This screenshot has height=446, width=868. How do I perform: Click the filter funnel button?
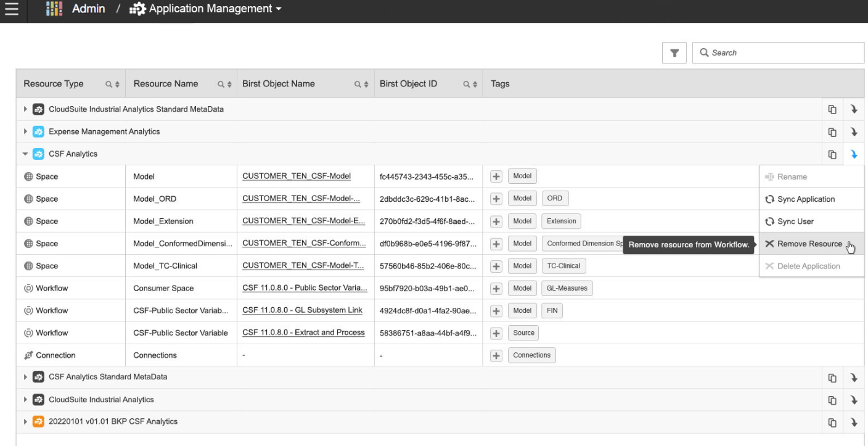pyautogui.click(x=674, y=53)
